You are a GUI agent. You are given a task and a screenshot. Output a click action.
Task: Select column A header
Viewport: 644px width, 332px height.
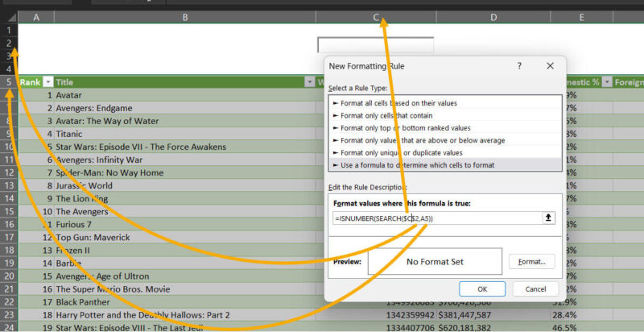pyautogui.click(x=36, y=17)
